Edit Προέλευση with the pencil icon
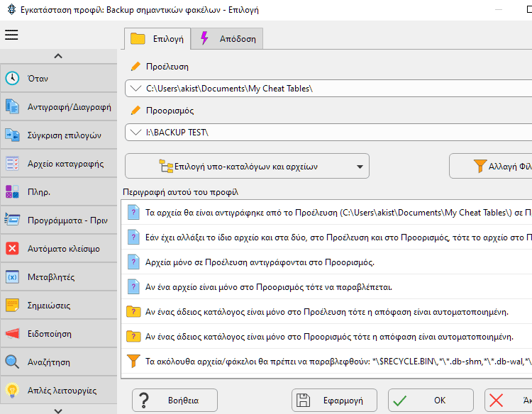Image resolution: width=532 pixels, height=414 pixels. point(135,67)
